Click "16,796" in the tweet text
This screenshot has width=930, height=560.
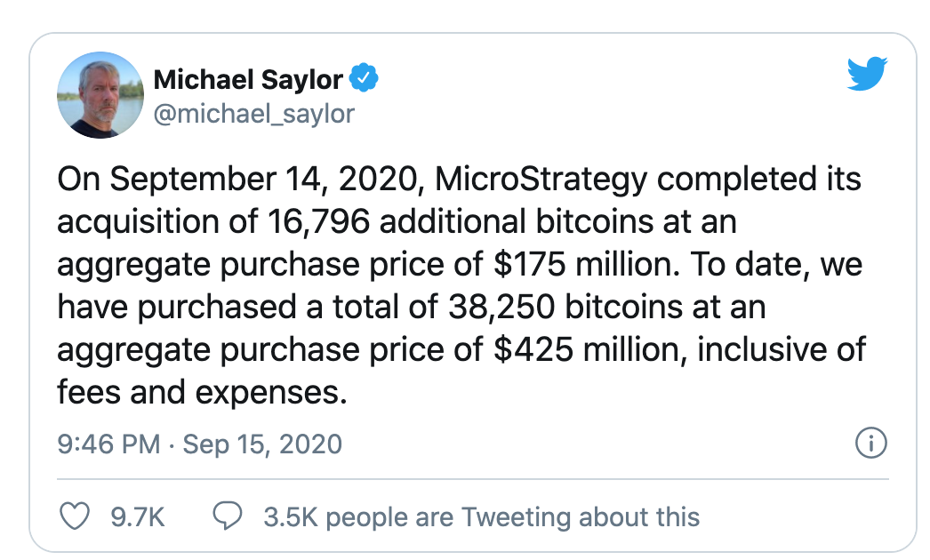(318, 222)
